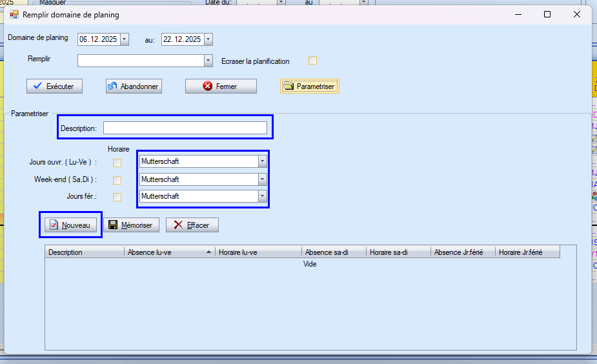The height and width of the screenshot is (364, 597).
Task: Click the window title bar app icon
Action: pyautogui.click(x=14, y=14)
